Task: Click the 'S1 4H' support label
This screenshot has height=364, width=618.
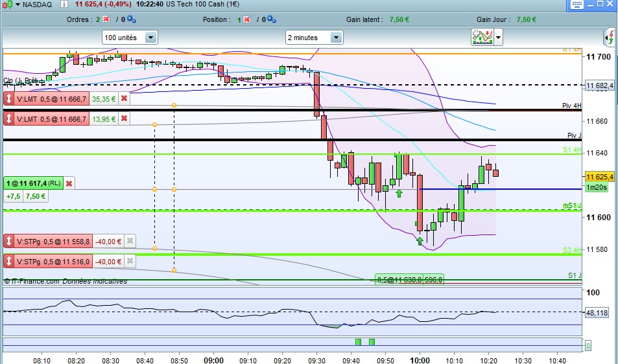Action: (x=572, y=150)
